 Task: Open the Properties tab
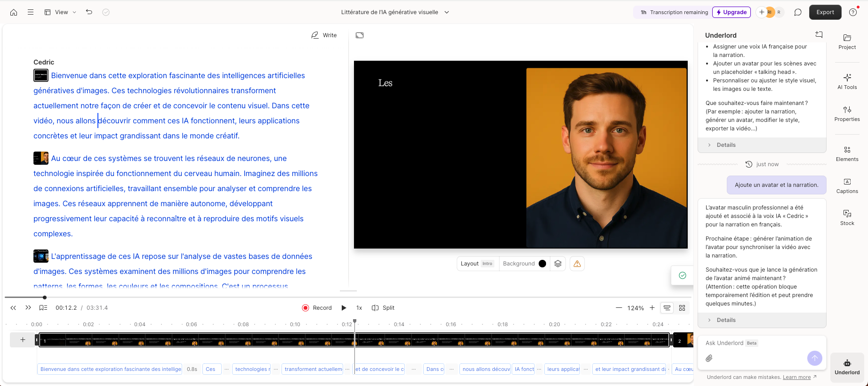point(847,113)
